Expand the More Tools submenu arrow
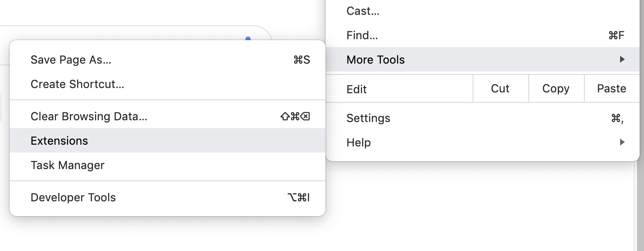The image size is (644, 251). [x=622, y=60]
